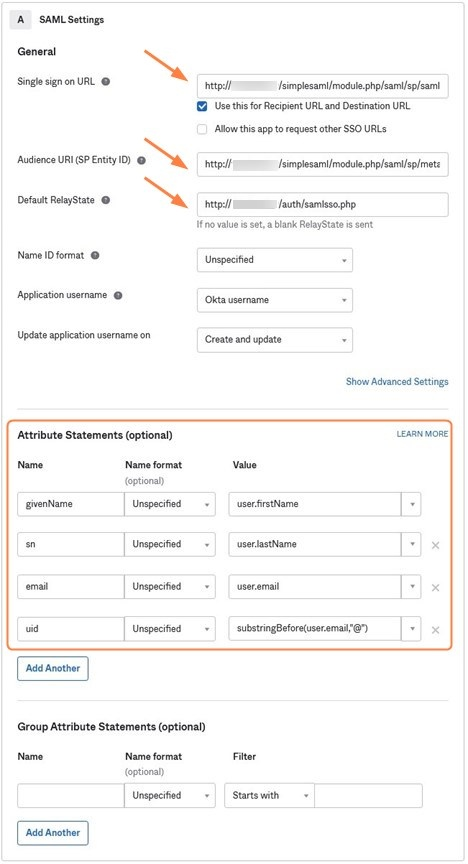Image resolution: width=468 pixels, height=864 pixels.
Task: Enable Allow this app to request other SSO URLs
Action: [202, 129]
